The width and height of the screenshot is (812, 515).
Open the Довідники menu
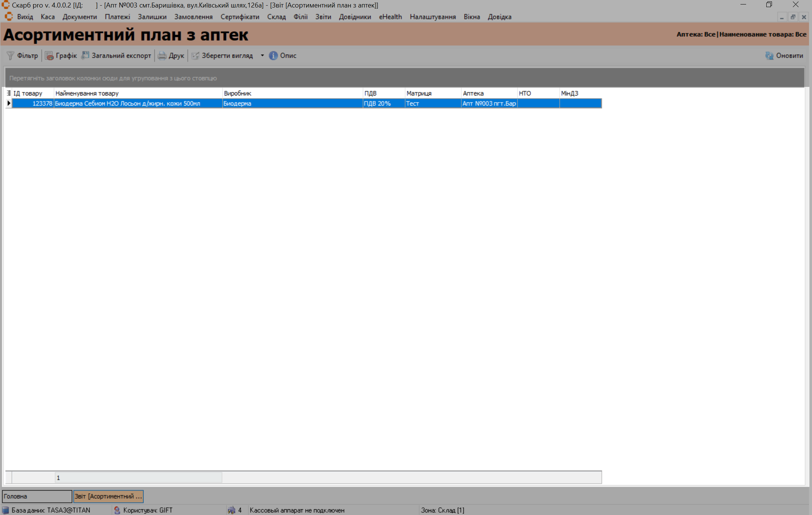[355, 17]
